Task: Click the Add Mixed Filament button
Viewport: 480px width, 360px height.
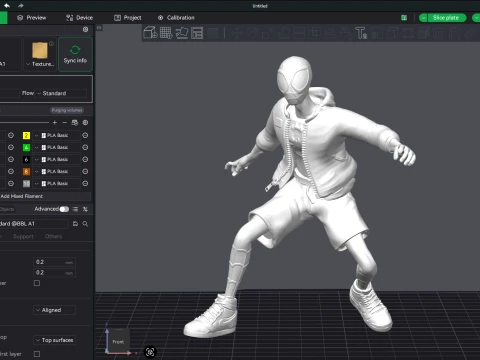Action: (45, 196)
